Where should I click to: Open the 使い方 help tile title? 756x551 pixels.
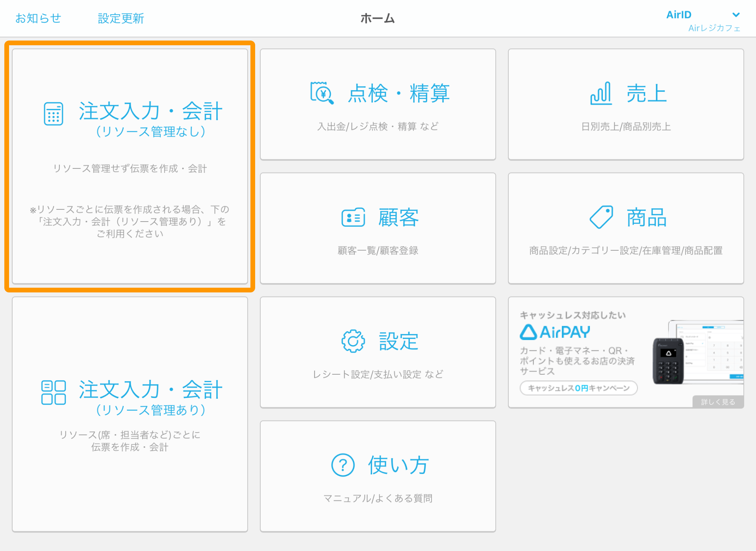coord(398,465)
